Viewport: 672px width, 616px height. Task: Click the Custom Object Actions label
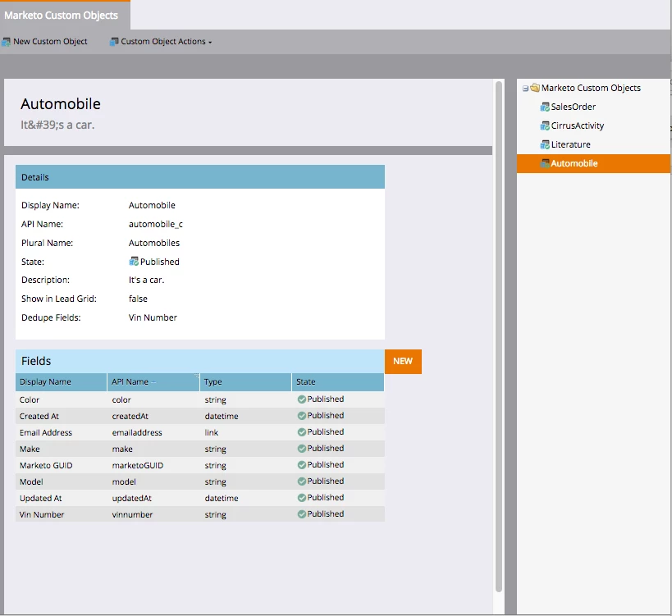[163, 42]
